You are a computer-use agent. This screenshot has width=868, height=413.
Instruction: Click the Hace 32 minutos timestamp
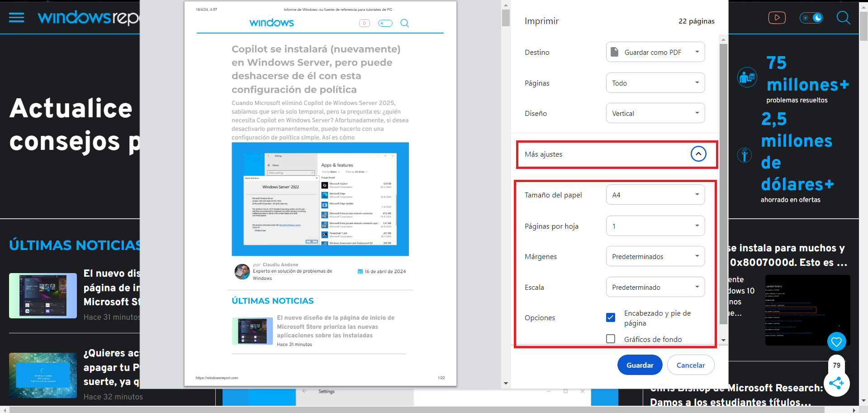[113, 397]
